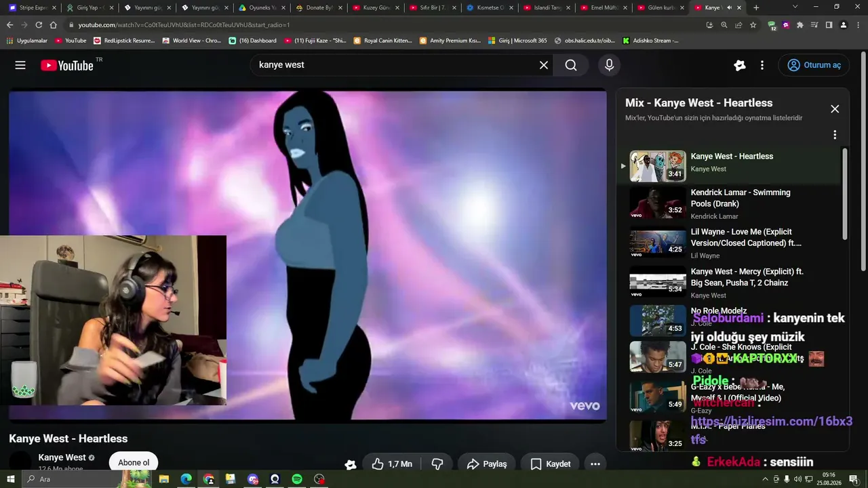868x488 pixels.
Task: Open Chrome three-dot menu
Action: click(x=857, y=25)
